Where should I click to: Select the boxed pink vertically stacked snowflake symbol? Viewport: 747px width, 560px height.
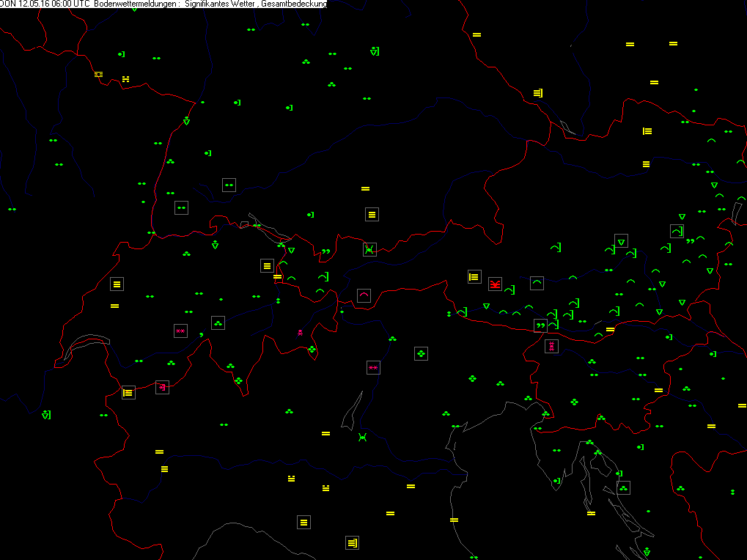551,346
